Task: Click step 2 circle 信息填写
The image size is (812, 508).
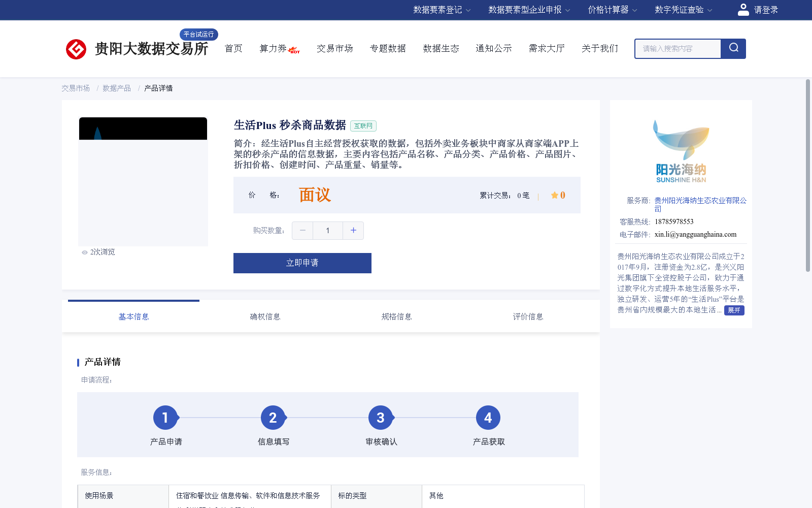Action: coord(273,418)
